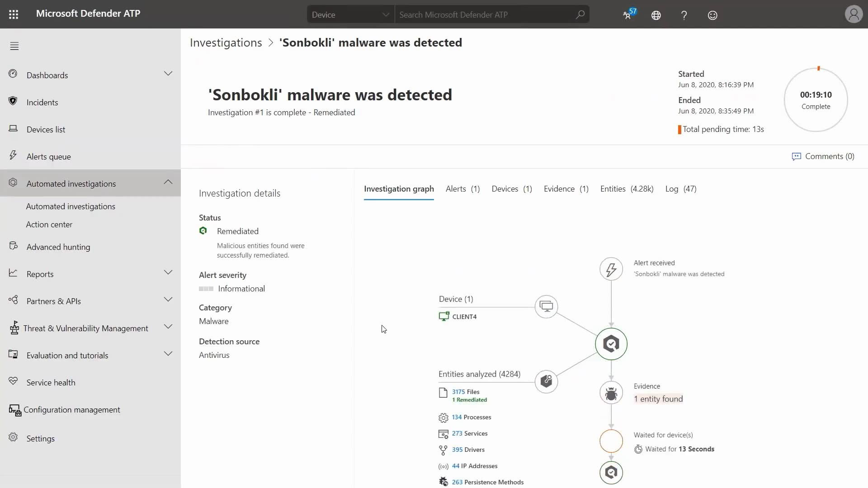Open Comments (0) panel
The height and width of the screenshot is (488, 868).
click(x=823, y=156)
